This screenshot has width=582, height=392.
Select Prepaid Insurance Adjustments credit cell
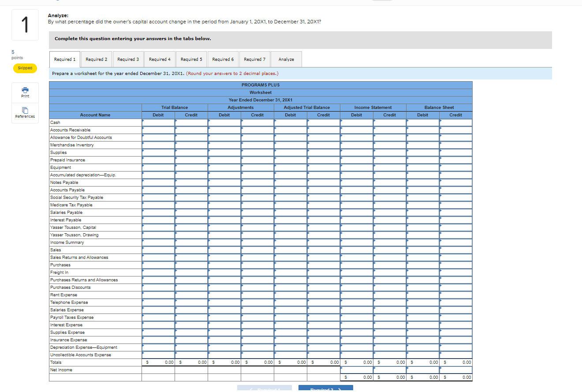pos(257,160)
